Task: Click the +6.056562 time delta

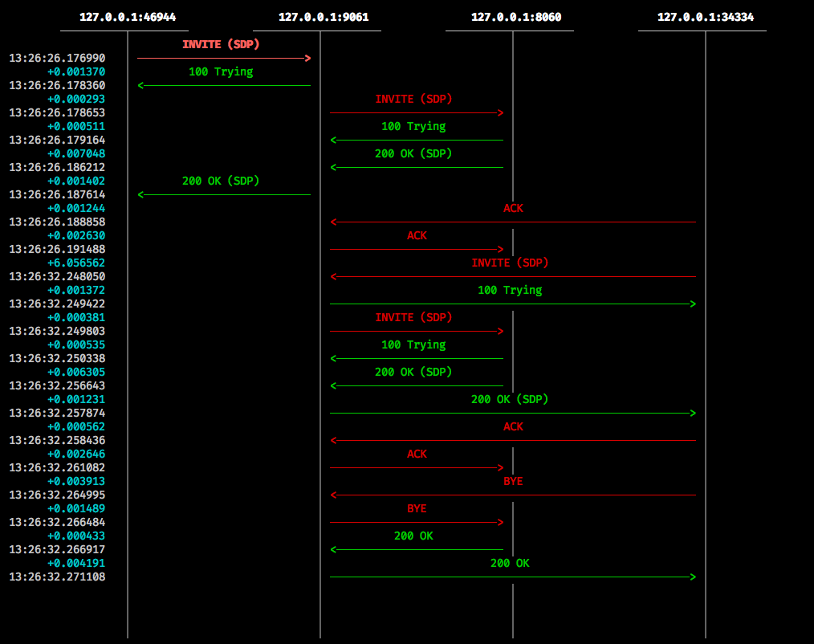Action: pos(76,263)
